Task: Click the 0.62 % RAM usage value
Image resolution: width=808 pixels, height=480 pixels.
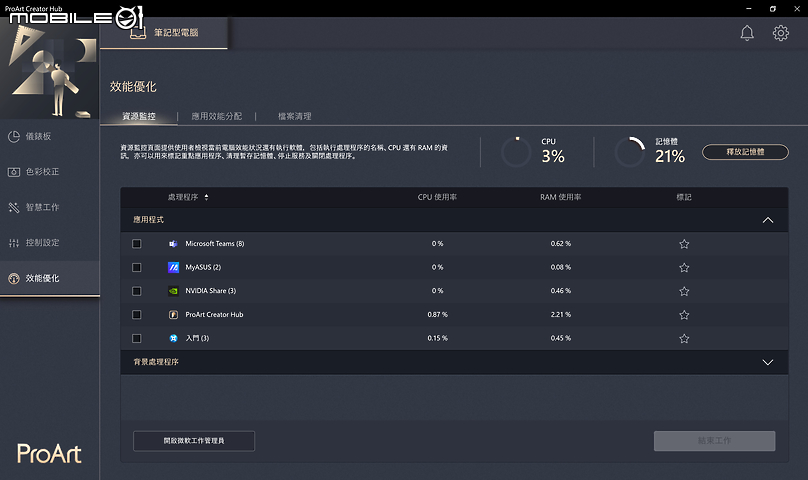Action: 561,244
